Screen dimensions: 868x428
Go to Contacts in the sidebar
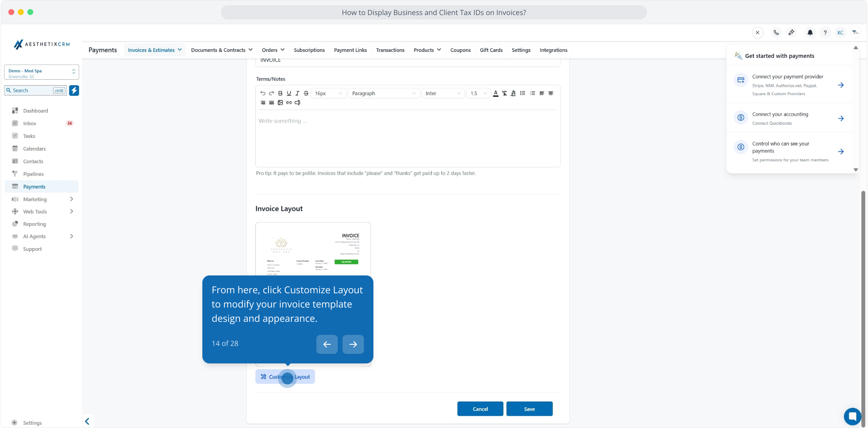tap(33, 161)
